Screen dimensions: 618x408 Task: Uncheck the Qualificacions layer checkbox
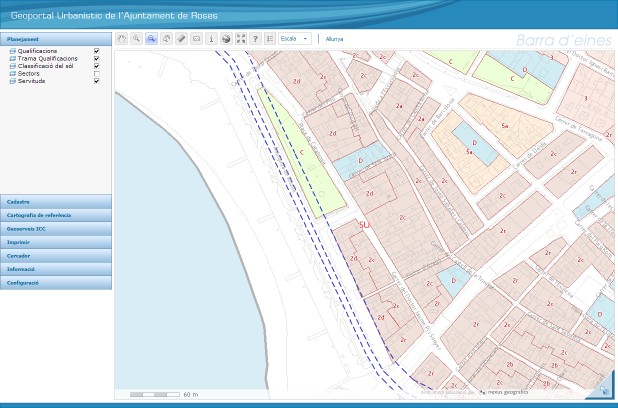(96, 50)
